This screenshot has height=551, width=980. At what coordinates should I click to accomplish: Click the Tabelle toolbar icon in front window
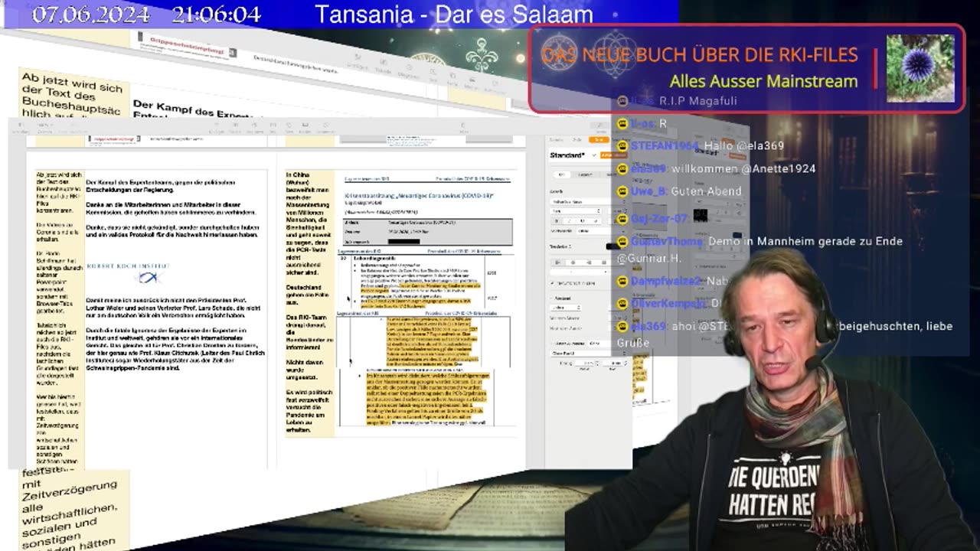tap(236, 128)
